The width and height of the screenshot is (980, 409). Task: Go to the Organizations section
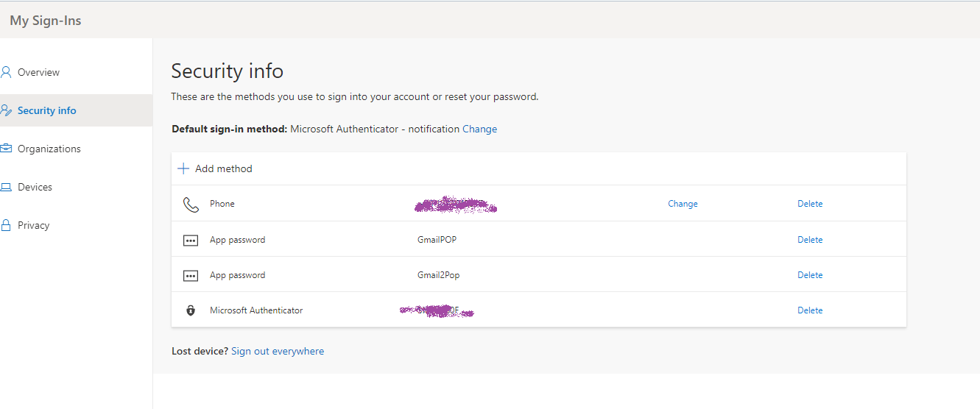point(49,149)
